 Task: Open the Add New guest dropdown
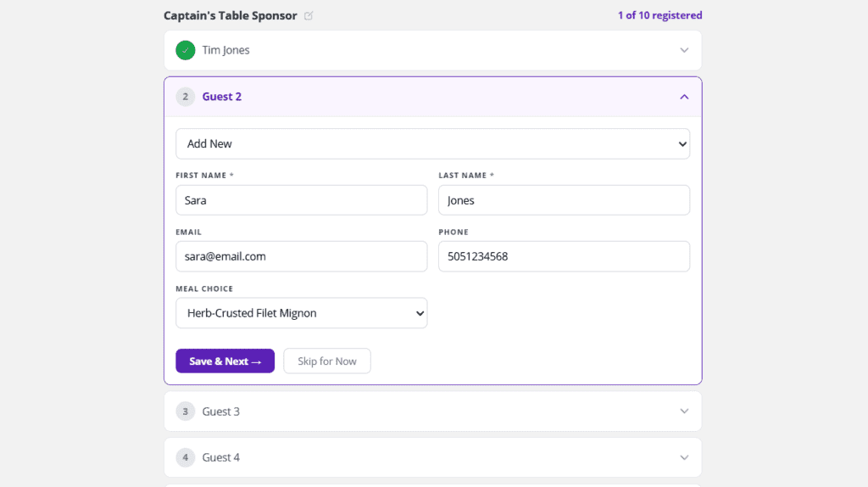click(x=432, y=143)
